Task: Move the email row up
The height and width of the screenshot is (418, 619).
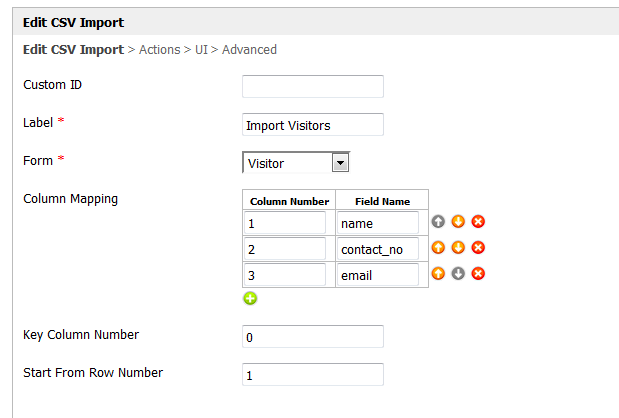Action: coord(438,274)
